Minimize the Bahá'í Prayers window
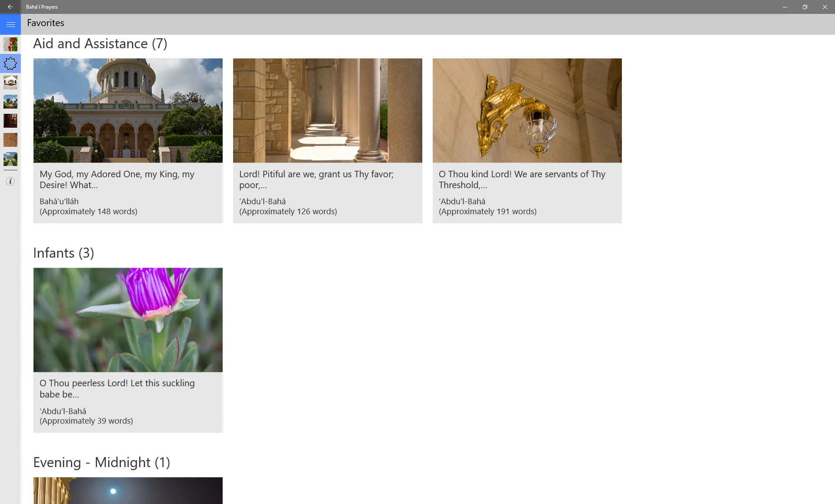Viewport: 835px width, 504px height. coord(785,7)
